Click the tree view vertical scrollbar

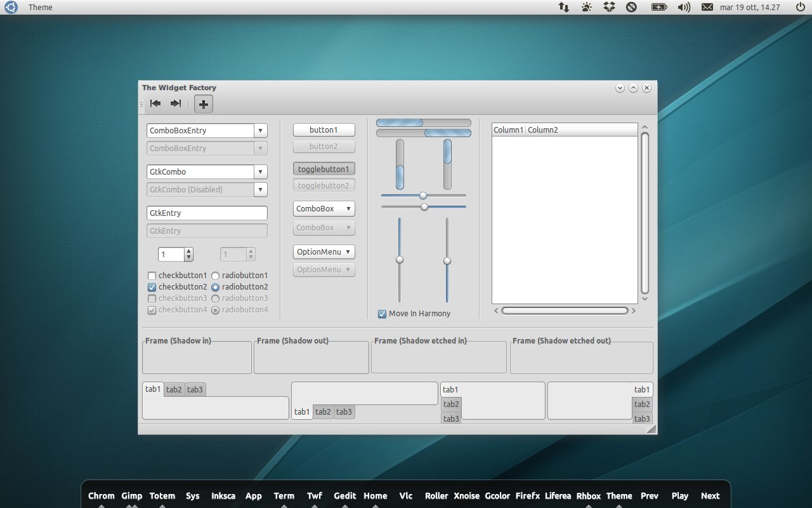click(x=645, y=213)
